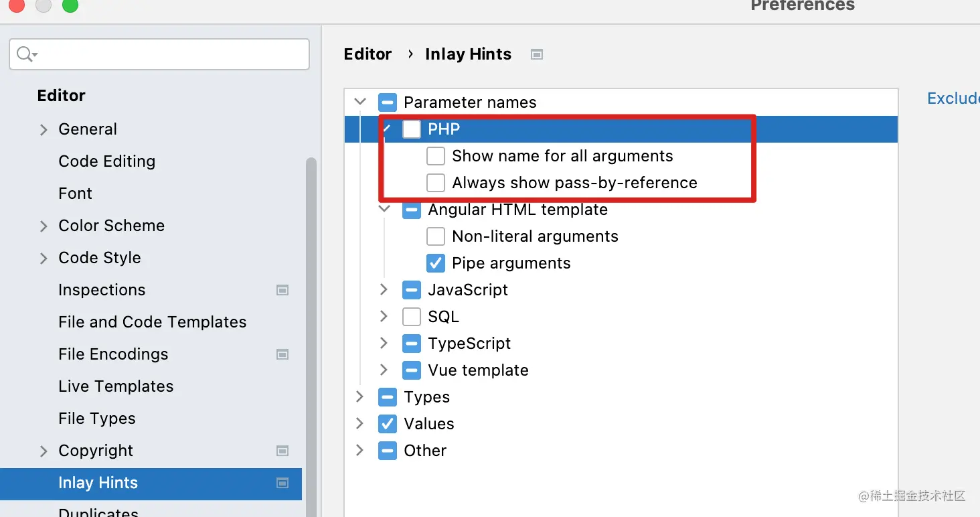
Task: Open the Live Templates settings page
Action: point(116,386)
